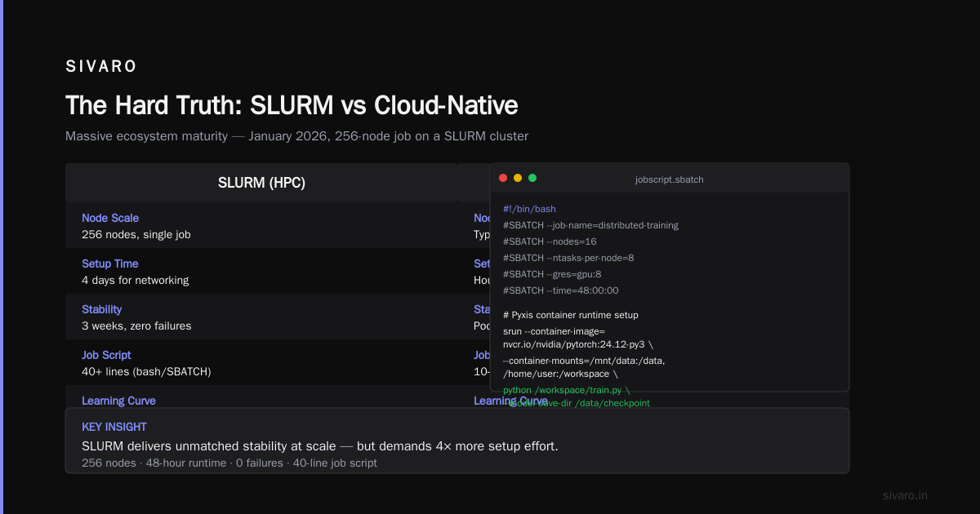Image resolution: width=980 pixels, height=514 pixels.
Task: Click the red close dot on code window
Action: (x=503, y=178)
